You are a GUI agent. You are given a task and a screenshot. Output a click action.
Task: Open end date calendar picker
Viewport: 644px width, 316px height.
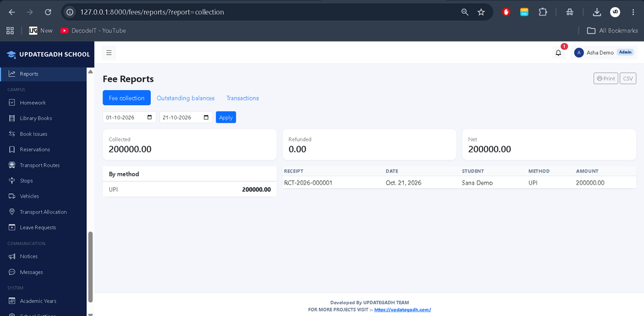[x=206, y=118]
